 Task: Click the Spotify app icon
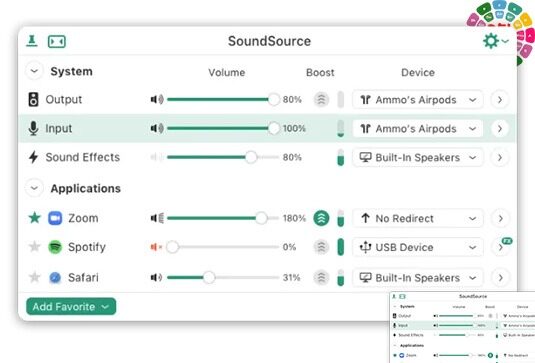tap(55, 247)
